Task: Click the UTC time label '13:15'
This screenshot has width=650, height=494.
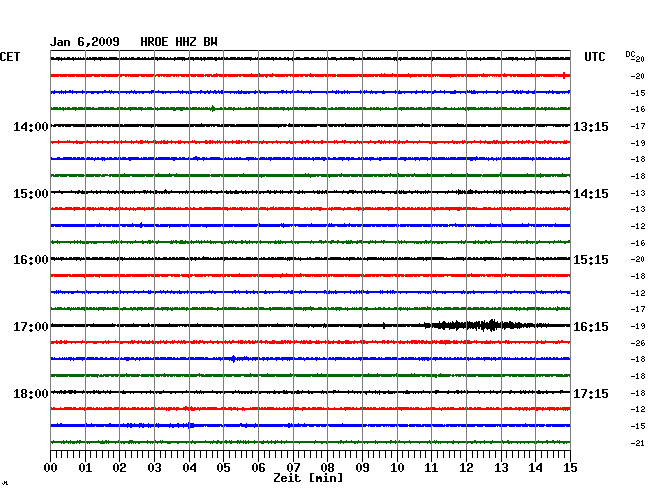Action: pos(591,126)
